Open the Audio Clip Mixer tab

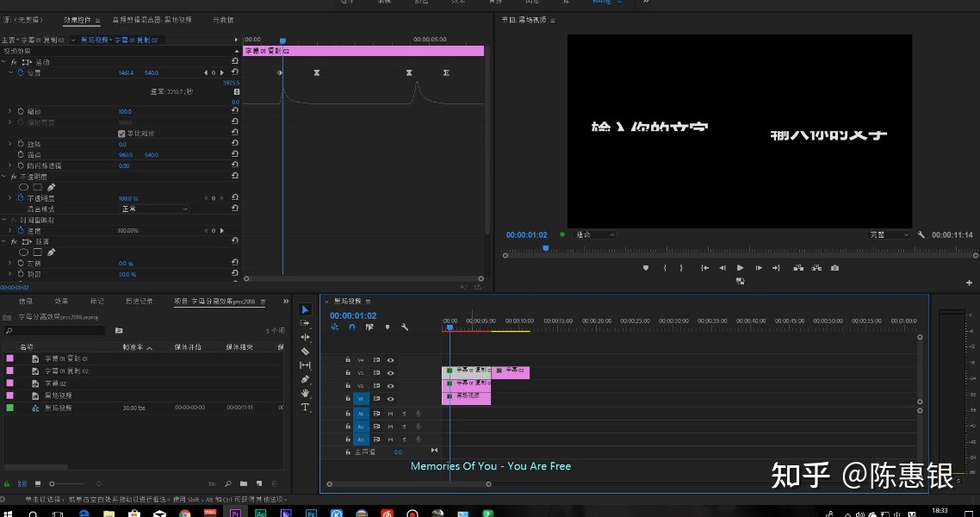(x=152, y=20)
